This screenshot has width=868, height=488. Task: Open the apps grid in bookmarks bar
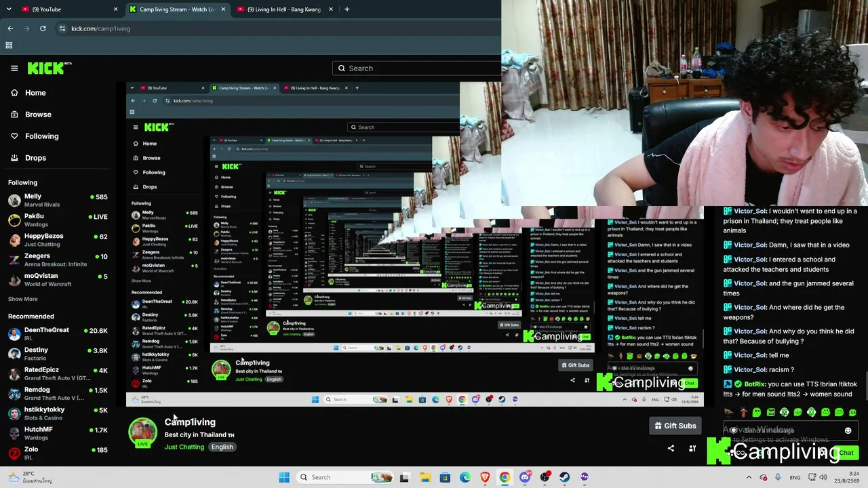pyautogui.click(x=9, y=45)
